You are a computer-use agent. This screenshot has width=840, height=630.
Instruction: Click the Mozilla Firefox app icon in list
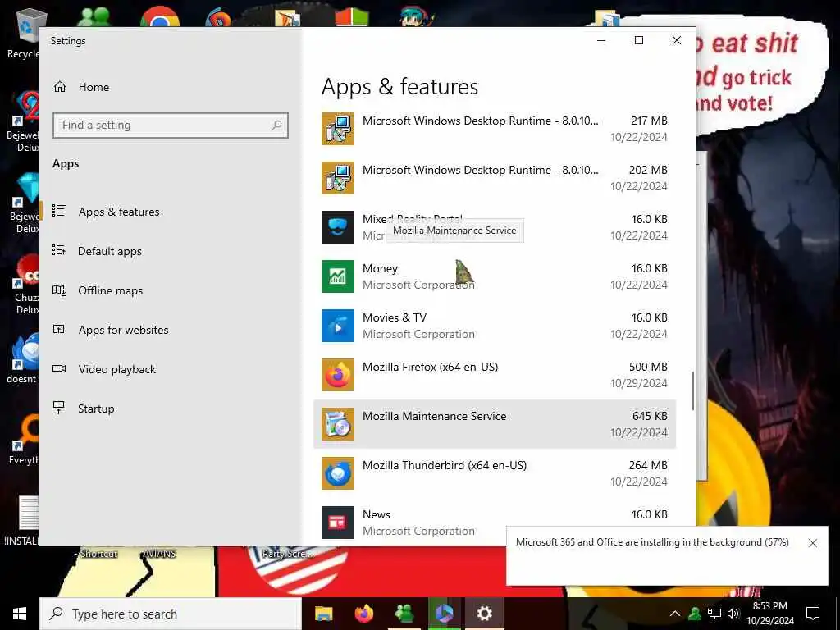tap(337, 375)
